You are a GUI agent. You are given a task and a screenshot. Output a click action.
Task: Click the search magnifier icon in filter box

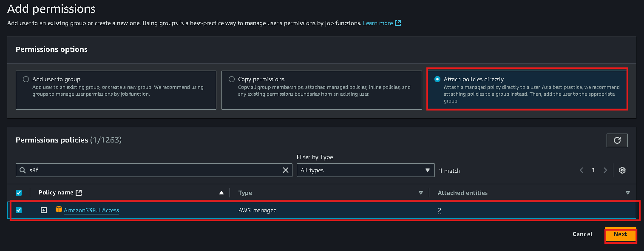tap(23, 170)
